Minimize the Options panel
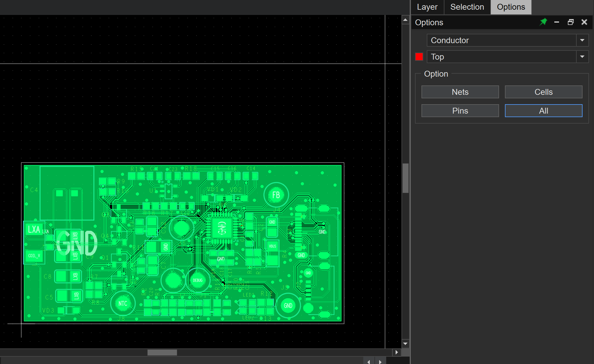Image resolution: width=594 pixels, height=364 pixels. coord(556,22)
